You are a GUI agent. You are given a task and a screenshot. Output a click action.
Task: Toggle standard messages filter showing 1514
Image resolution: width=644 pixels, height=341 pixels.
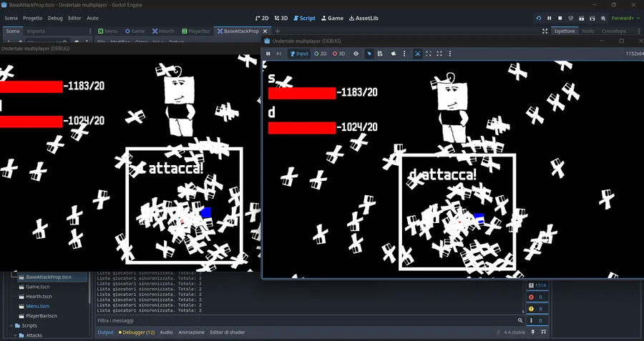tap(537, 286)
